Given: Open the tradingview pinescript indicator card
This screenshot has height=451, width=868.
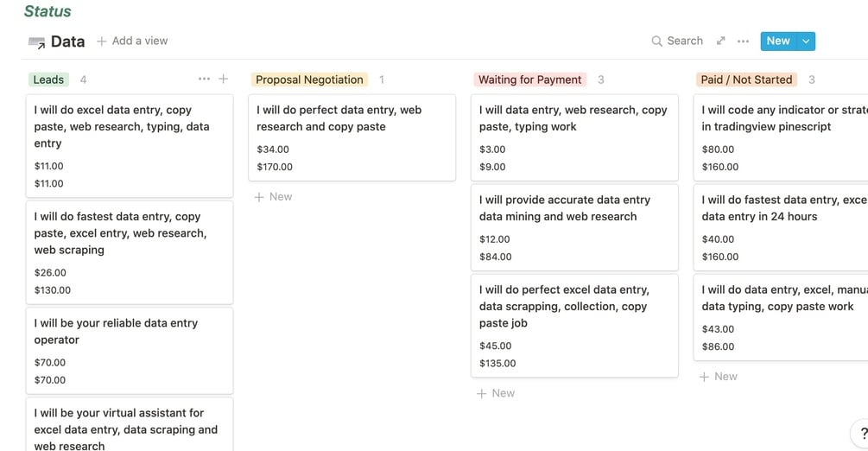Looking at the screenshot, I should (x=780, y=137).
